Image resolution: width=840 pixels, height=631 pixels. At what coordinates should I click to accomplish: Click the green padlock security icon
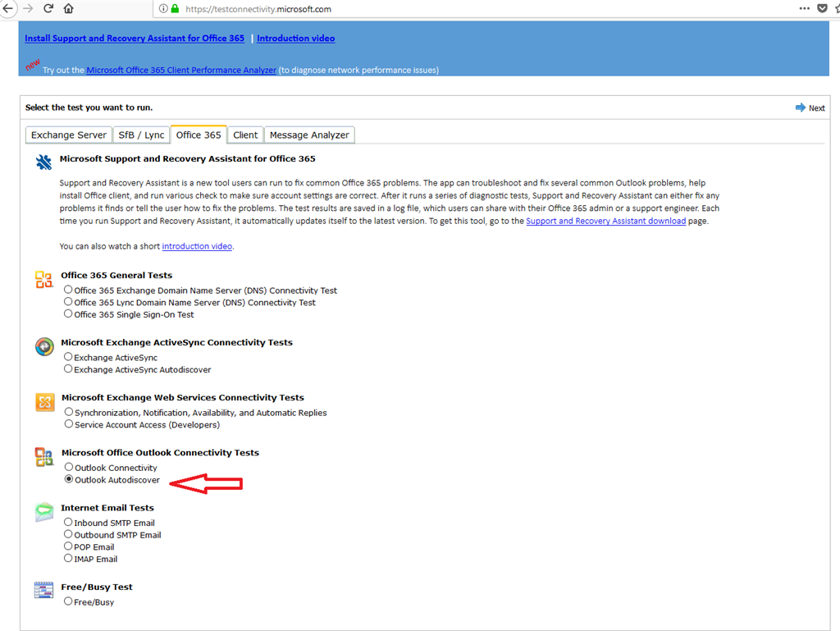[x=176, y=8]
